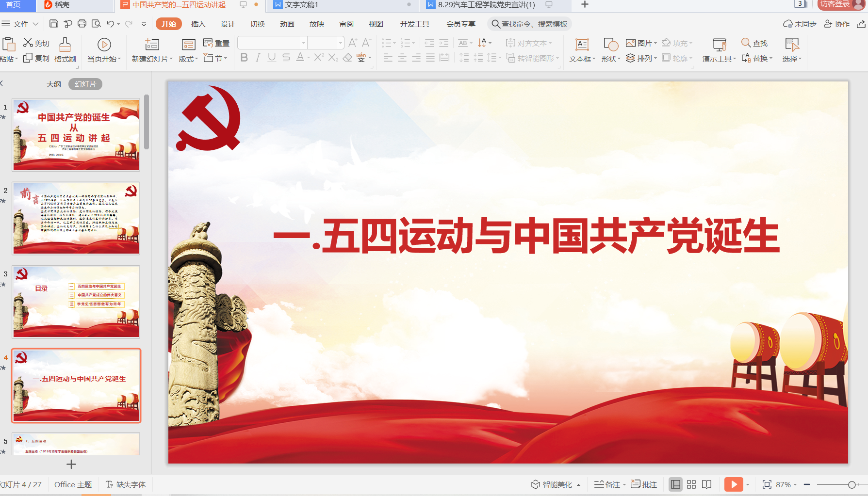Click the guest login (访客登录) button
This screenshot has height=496, width=868.
(835, 4)
